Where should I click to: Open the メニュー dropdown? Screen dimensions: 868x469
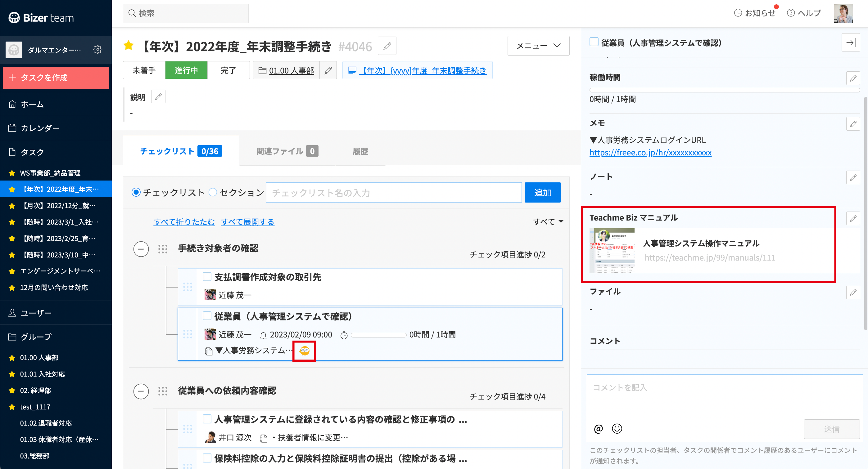[538, 46]
